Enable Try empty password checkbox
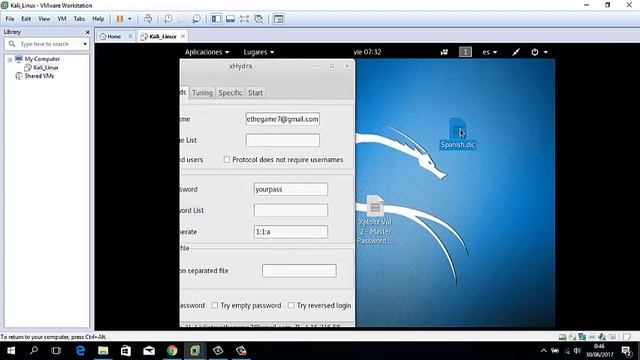This screenshot has height=360, width=640. 215,305
